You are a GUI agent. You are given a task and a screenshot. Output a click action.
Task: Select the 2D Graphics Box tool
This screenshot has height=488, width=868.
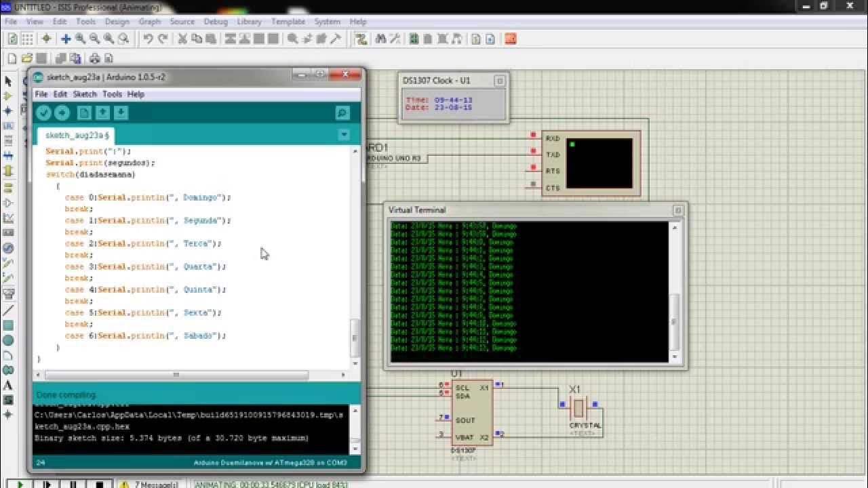pyautogui.click(x=8, y=326)
